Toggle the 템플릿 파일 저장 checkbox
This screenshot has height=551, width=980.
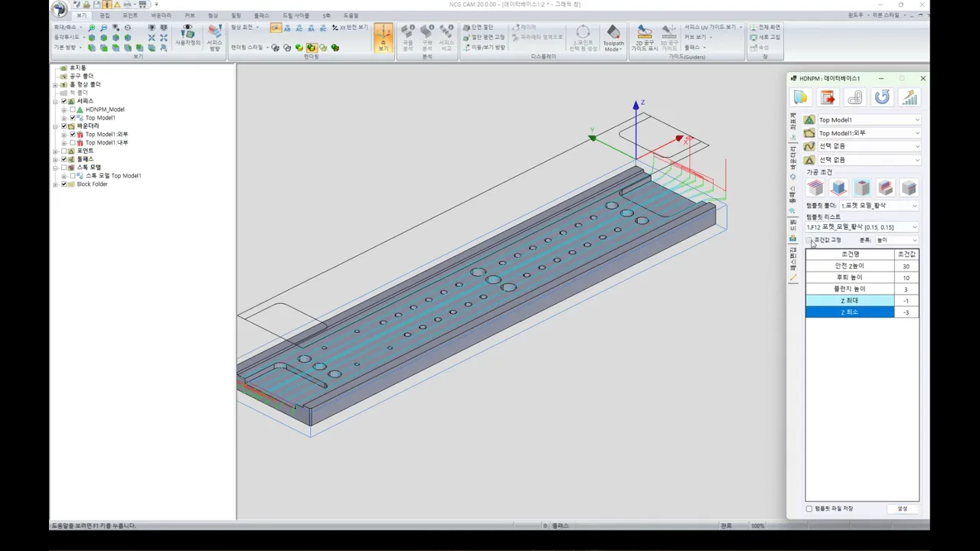point(809,509)
